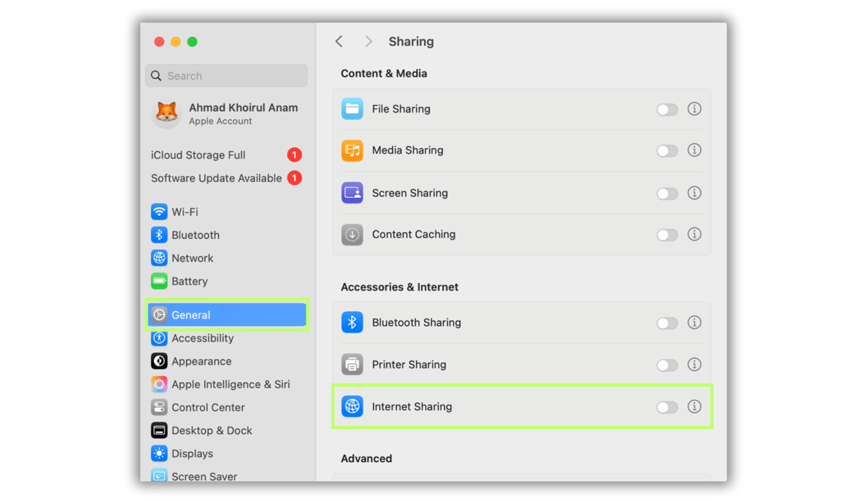
Task: Click the Printer Sharing printer icon
Action: point(352,365)
